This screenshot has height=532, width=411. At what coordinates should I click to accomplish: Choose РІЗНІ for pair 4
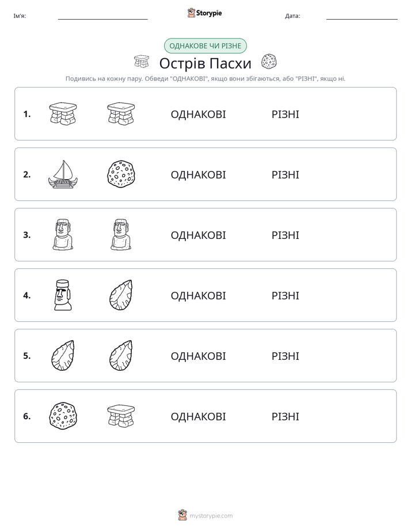click(285, 295)
